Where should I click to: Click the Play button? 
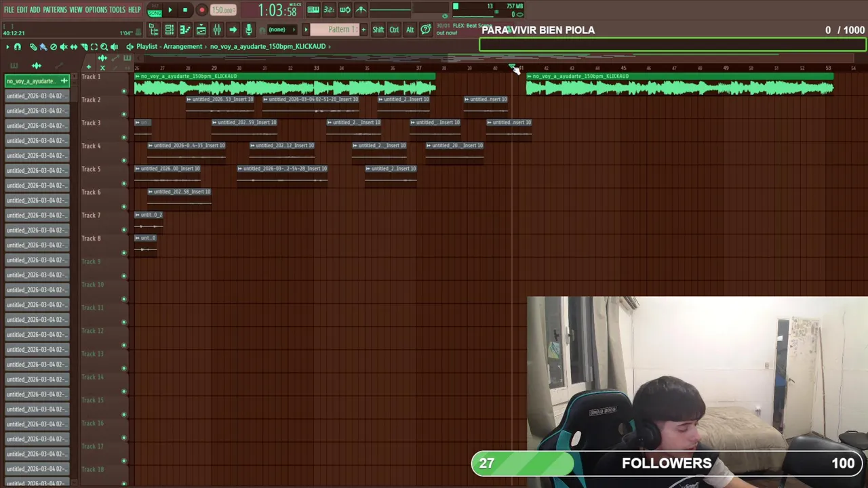pyautogui.click(x=170, y=10)
